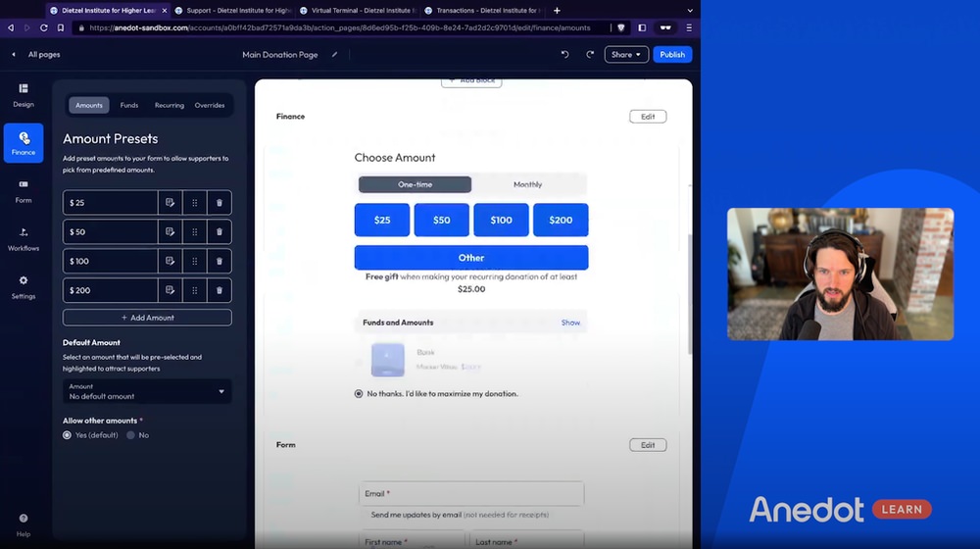The height and width of the screenshot is (549, 980).
Task: Choose the Other amount button
Action: pyautogui.click(x=471, y=258)
